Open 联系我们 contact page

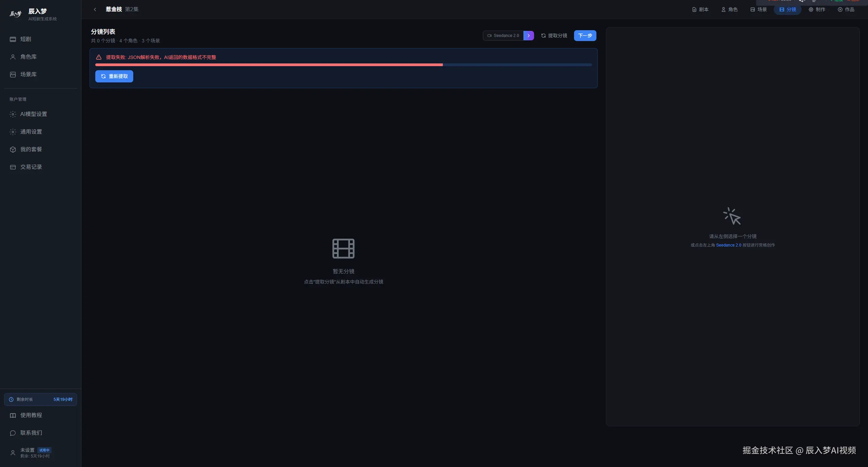[31, 433]
